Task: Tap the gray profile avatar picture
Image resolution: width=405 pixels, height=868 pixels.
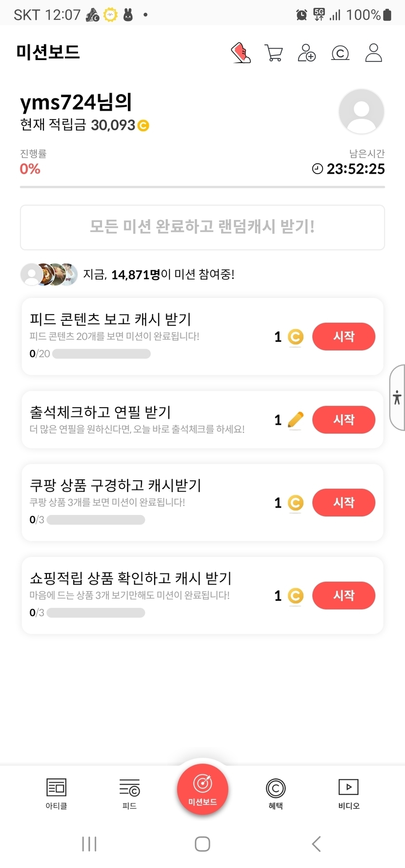Action: tap(361, 111)
